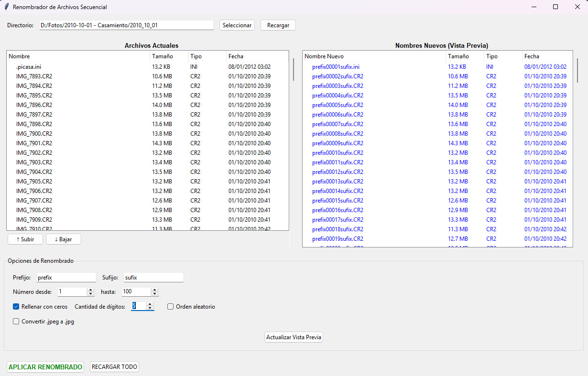The width and height of the screenshot is (588, 376).
Task: Decrease 'Cantidad de dígitos' with down arrow
Action: point(150,309)
